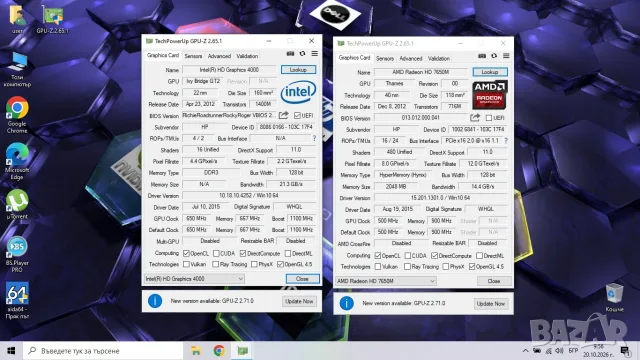Toggle OpenGL 4.5 checkbox in AMD window
This screenshot has width=640, height=360.
coord(472,267)
